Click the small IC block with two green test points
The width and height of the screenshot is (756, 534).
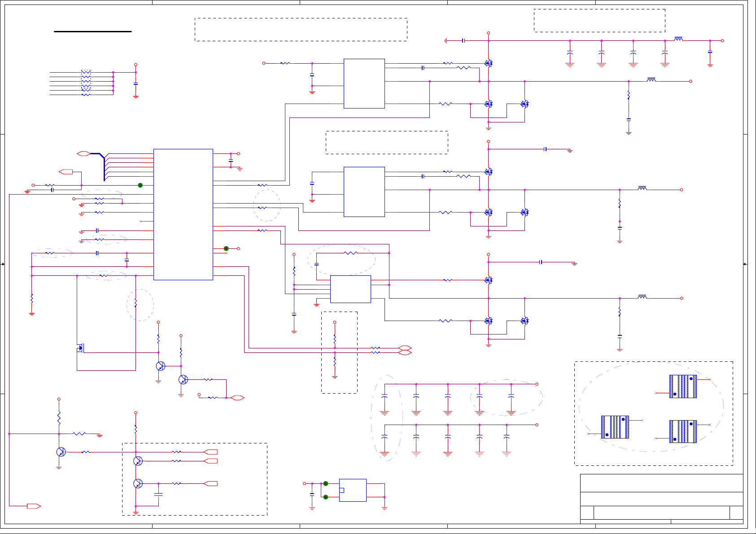[x=353, y=490]
